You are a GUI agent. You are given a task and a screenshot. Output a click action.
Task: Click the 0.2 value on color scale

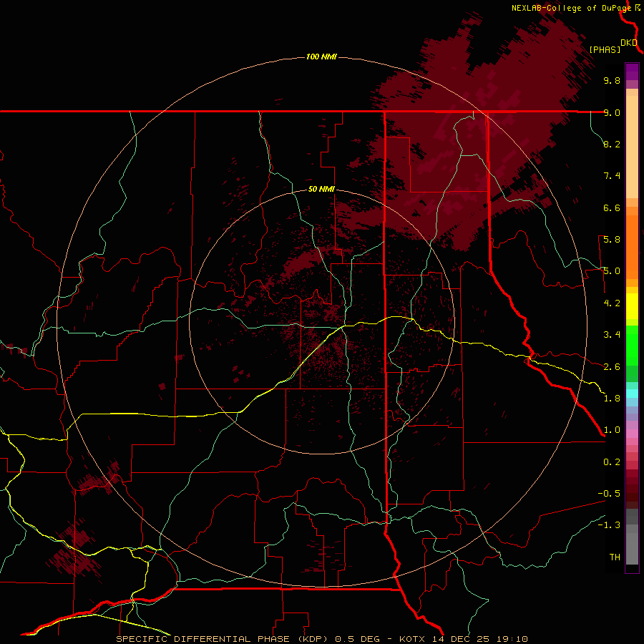click(x=612, y=462)
